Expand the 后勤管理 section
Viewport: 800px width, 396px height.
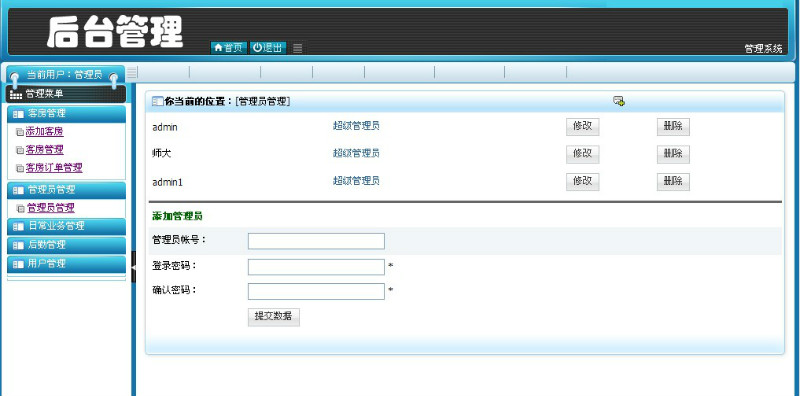[x=66, y=245]
